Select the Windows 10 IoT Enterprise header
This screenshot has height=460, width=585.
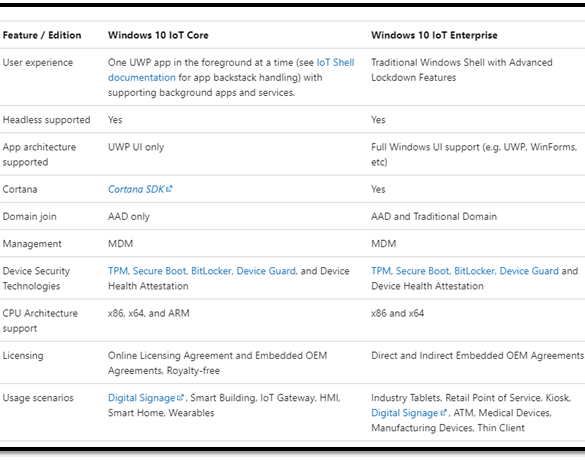(434, 35)
